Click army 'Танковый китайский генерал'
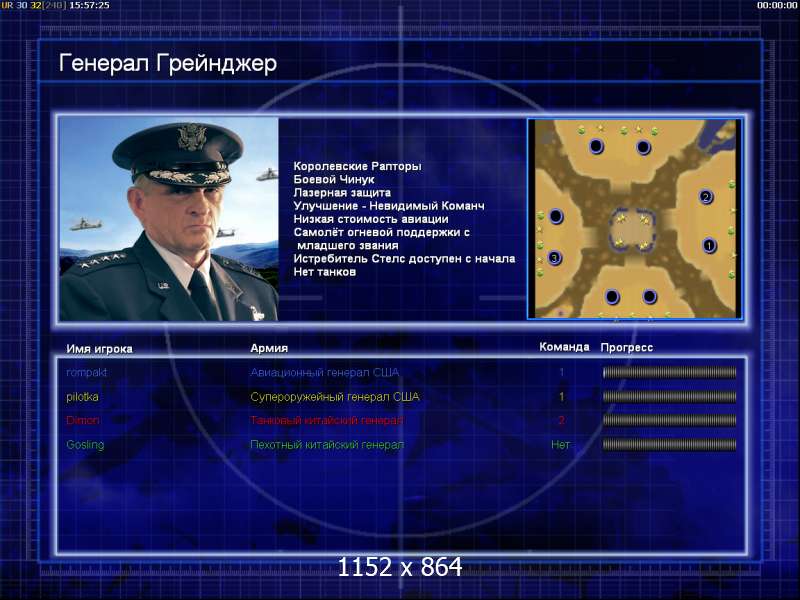This screenshot has height=600, width=800. tap(327, 420)
